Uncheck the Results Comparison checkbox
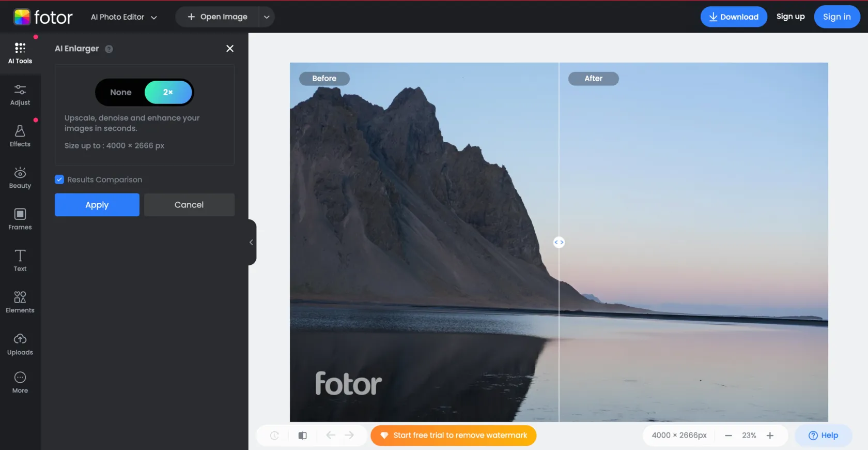 (x=59, y=179)
